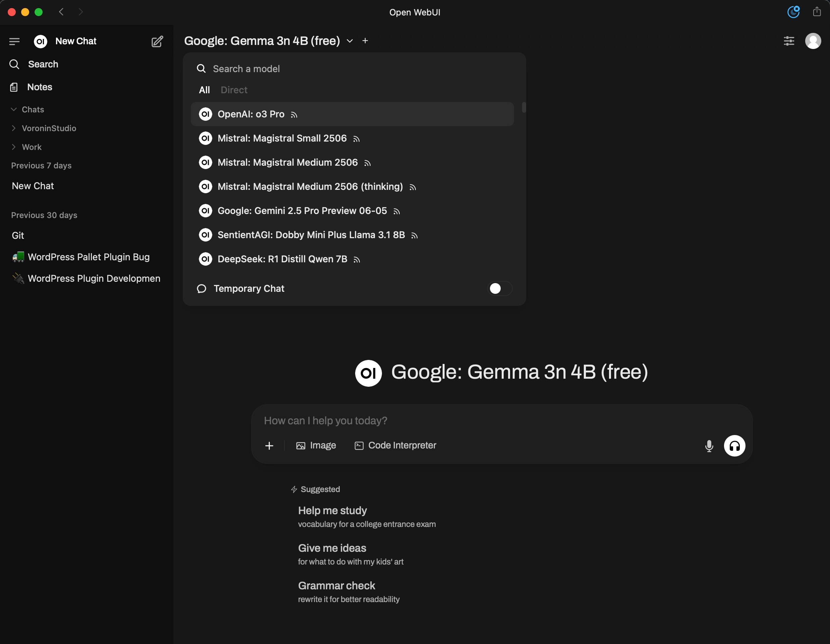Expand the Work folder
Viewport: 830px width, 644px height.
click(x=26, y=147)
